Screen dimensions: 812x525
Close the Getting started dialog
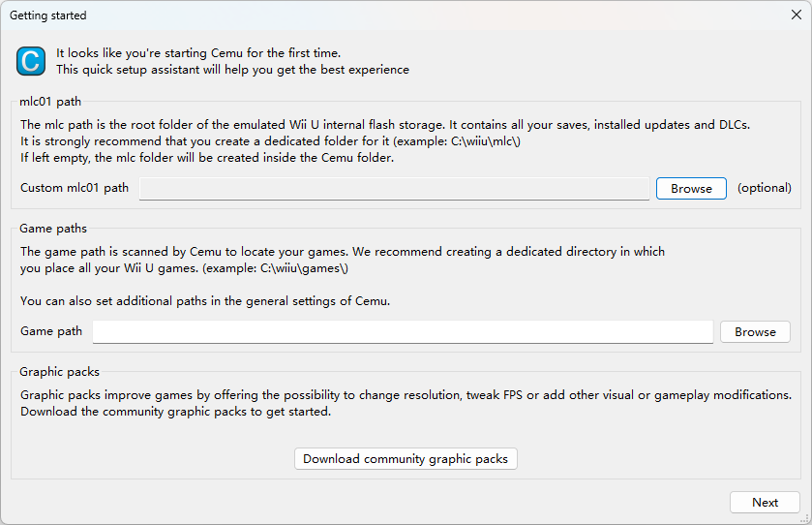pyautogui.click(x=797, y=15)
